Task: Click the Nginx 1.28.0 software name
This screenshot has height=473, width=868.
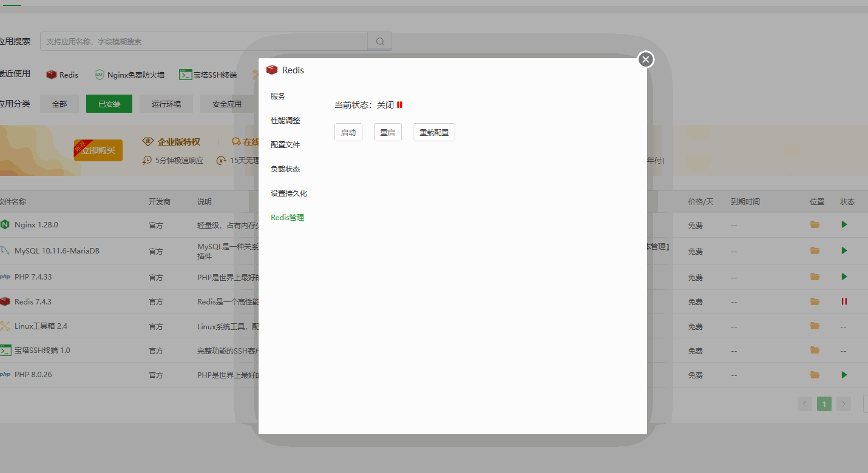Action: tap(36, 225)
